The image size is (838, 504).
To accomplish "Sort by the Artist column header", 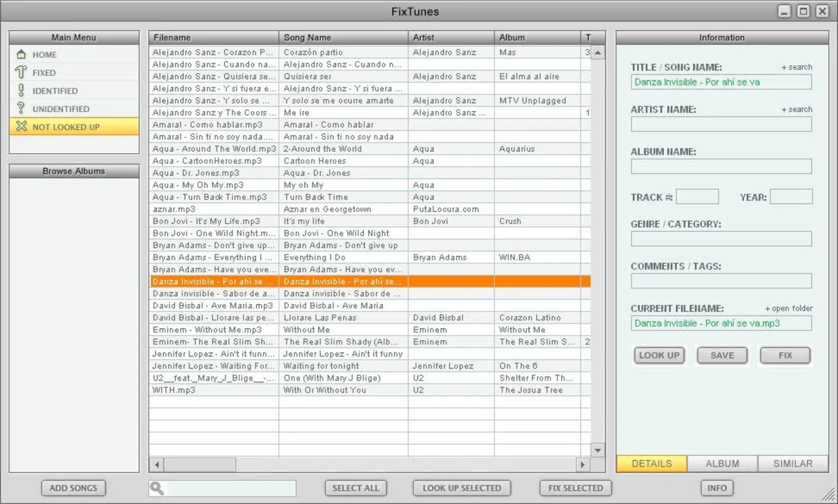I will (x=451, y=38).
